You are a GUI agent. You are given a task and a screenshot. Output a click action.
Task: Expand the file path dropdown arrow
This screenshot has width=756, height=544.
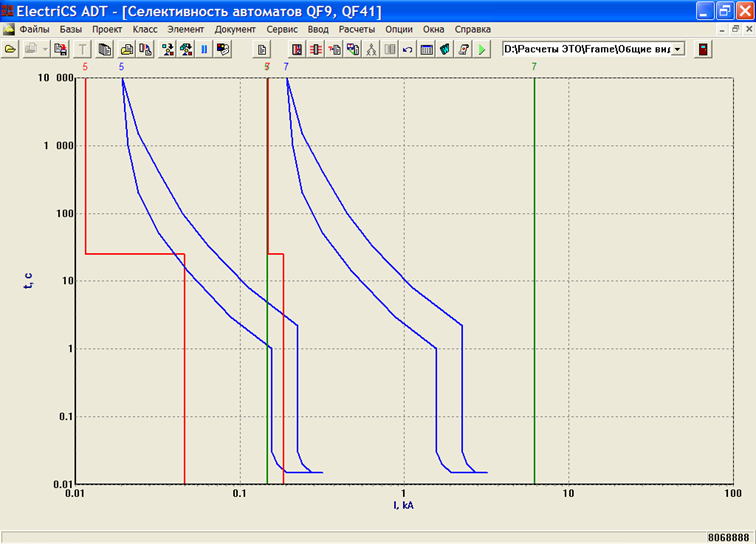(x=677, y=48)
